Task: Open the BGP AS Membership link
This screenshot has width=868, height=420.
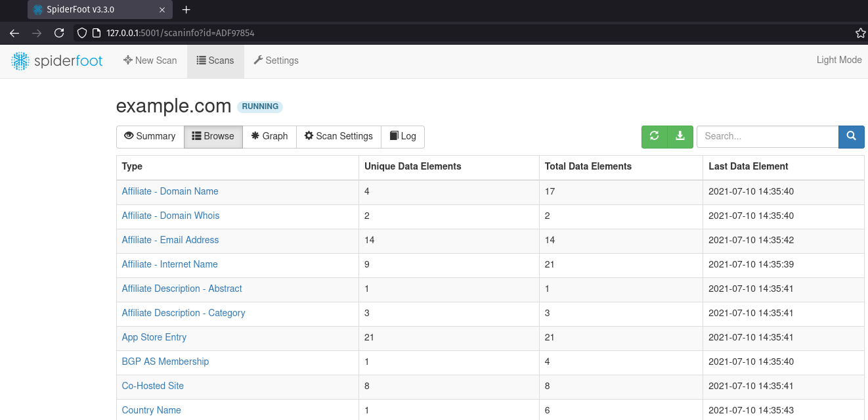Action: point(165,362)
